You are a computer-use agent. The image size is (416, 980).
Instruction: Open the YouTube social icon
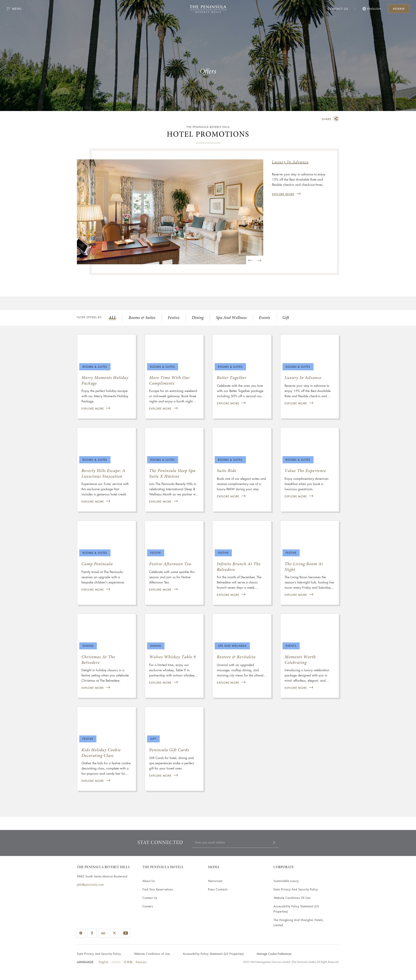pyautogui.click(x=125, y=933)
